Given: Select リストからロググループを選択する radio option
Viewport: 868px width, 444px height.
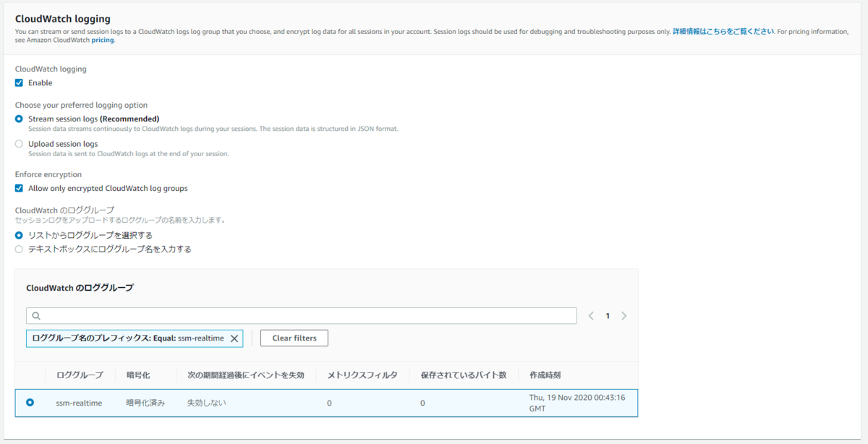Looking at the screenshot, I should click(x=19, y=235).
